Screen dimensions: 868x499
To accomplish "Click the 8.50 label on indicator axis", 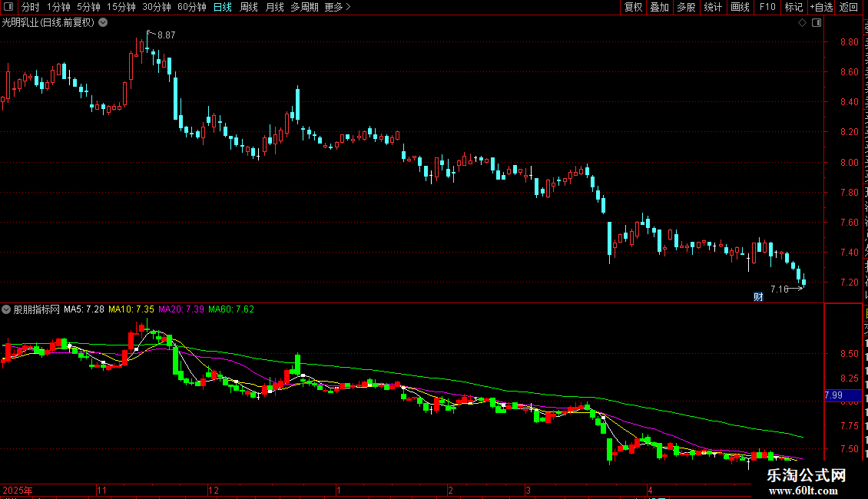I will pos(850,353).
